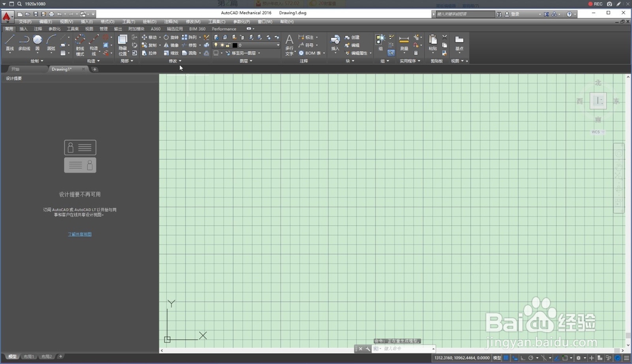
Task: Click the 标注 (Dimension) tool
Action: pos(307,37)
